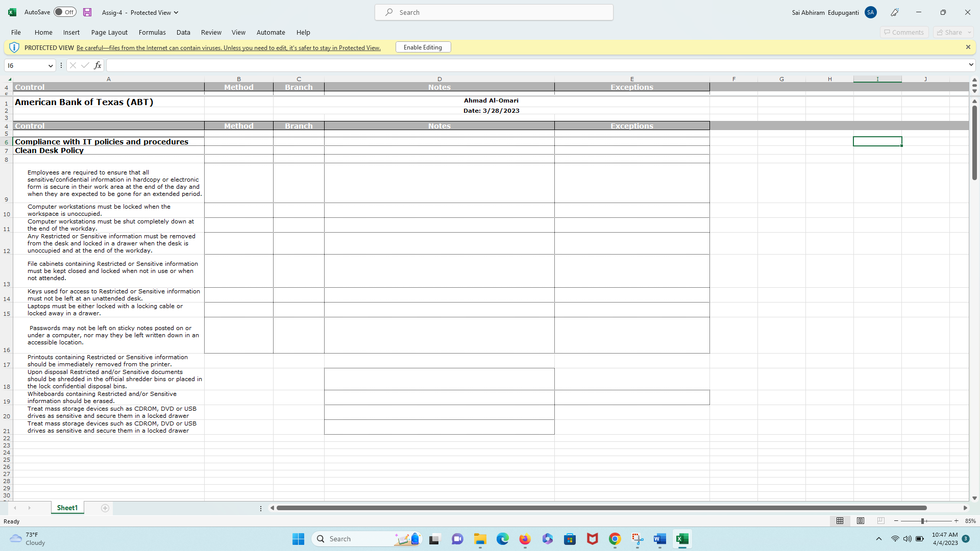Open the Protected View title dropdown
980x551 pixels.
click(x=176, y=13)
